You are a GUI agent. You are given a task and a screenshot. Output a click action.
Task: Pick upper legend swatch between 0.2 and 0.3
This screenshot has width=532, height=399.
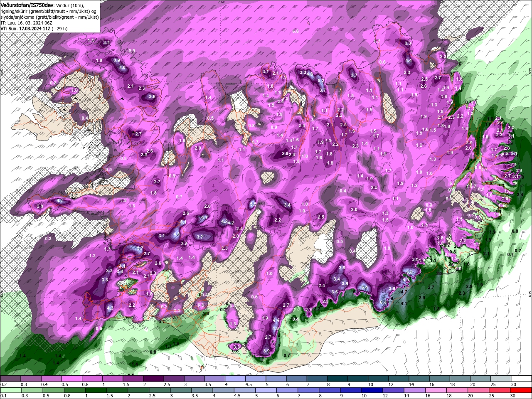(10, 378)
